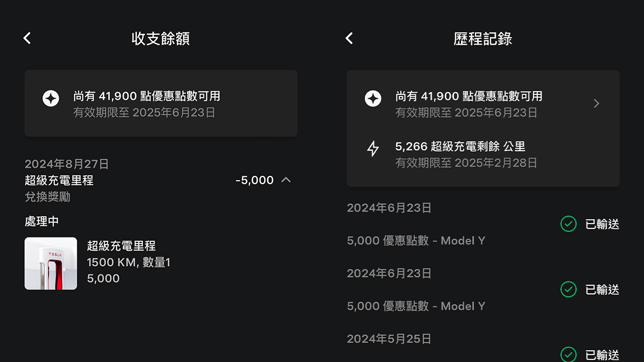644x362 pixels.
Task: Open 5,266 超級充電剩餘公里 row
Action: click(483, 154)
